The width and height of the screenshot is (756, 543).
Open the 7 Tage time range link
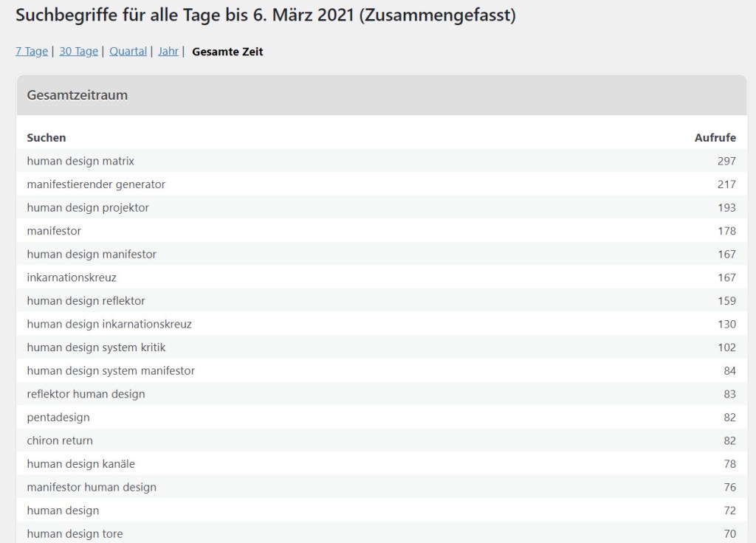click(31, 52)
